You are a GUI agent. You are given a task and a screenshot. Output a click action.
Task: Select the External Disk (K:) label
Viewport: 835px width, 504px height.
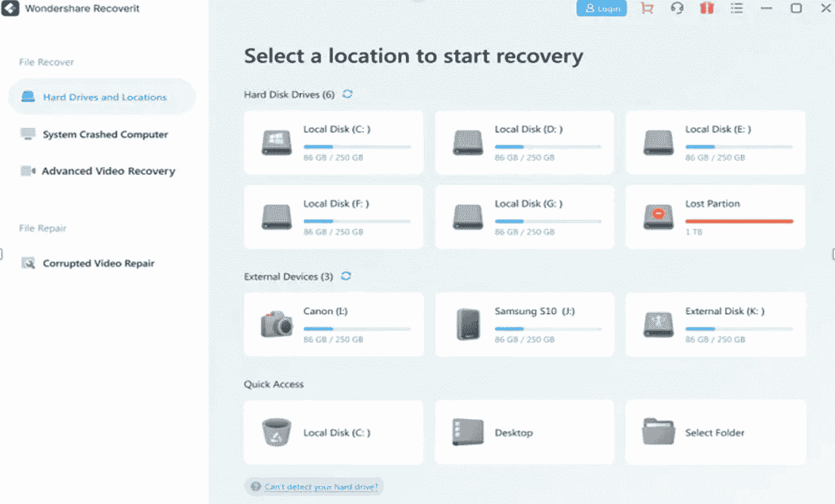[725, 312]
